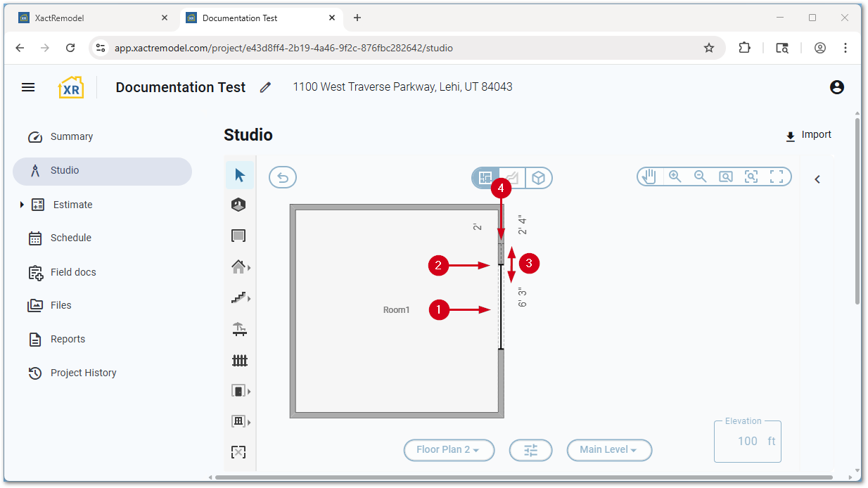Viewport: 868px width, 488px height.
Task: Choose the fence tool in the toolbar
Action: click(x=240, y=361)
